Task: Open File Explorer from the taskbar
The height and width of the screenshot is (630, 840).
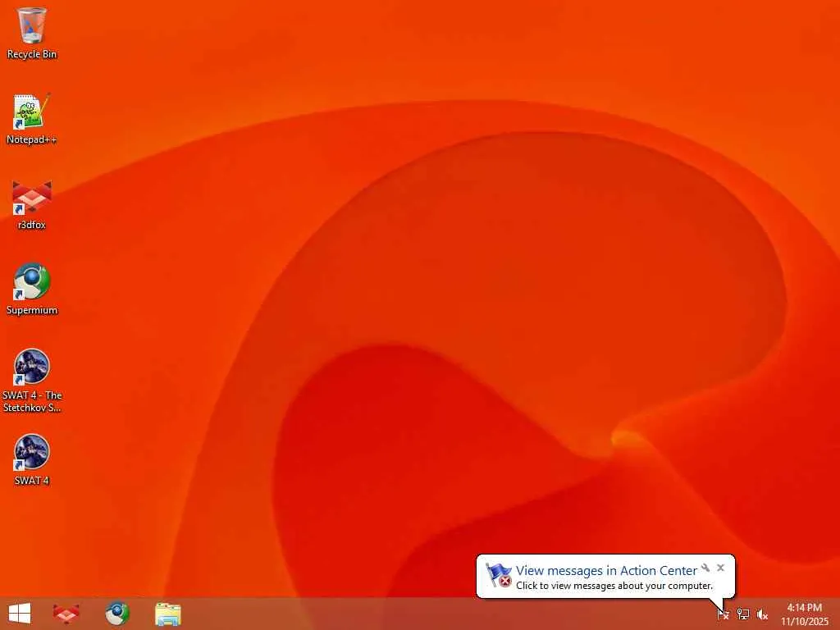Action: click(x=167, y=614)
